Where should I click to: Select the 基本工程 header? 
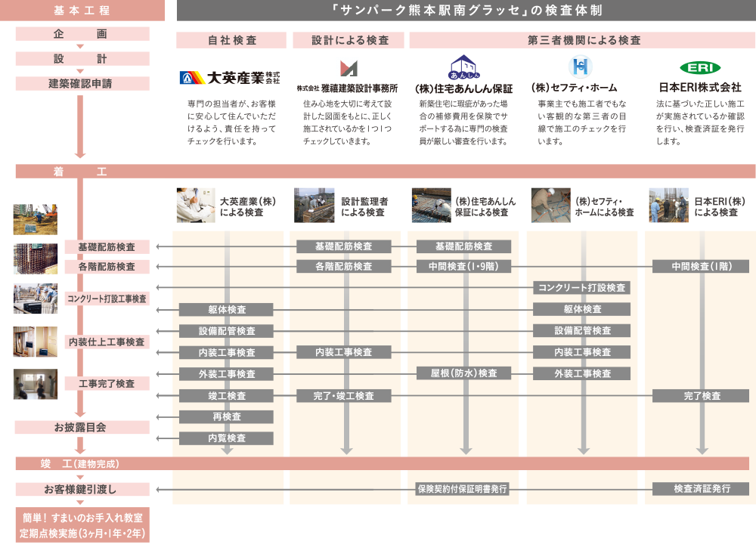(82, 10)
